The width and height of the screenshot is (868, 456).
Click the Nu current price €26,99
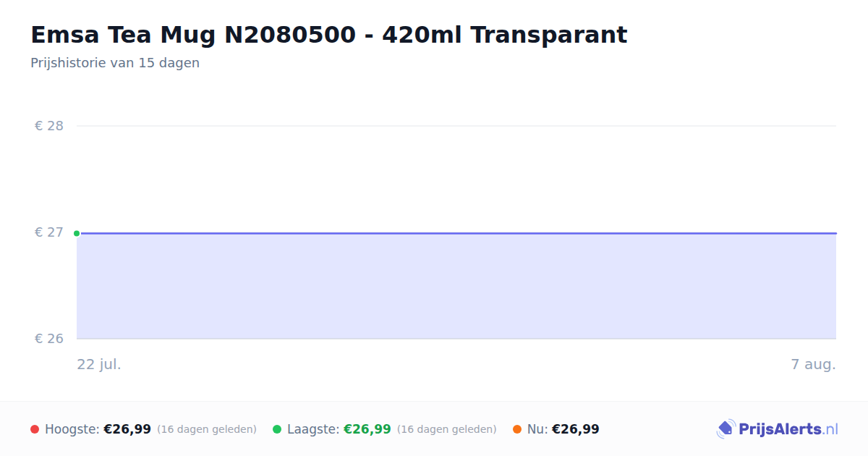pos(576,429)
